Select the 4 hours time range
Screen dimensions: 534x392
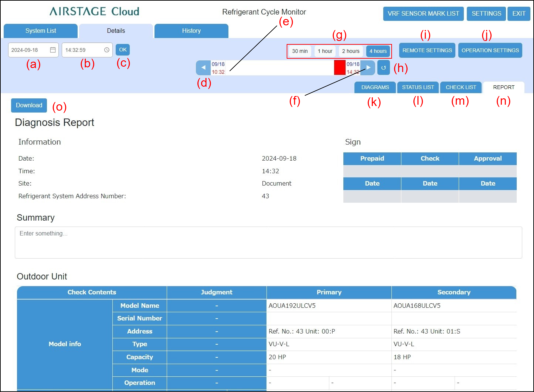pyautogui.click(x=378, y=51)
